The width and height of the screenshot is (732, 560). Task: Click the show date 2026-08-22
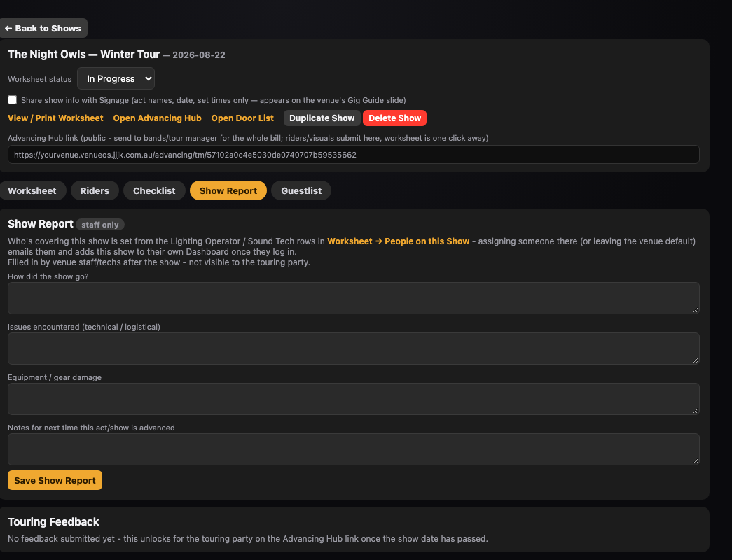[199, 55]
